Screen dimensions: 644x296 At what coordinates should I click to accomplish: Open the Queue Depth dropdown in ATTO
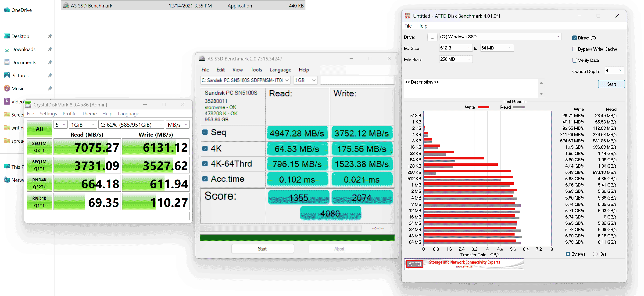[614, 70]
